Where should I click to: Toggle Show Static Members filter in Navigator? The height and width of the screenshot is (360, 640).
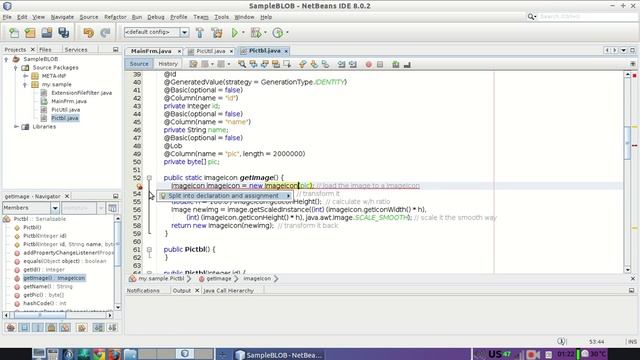[38, 327]
